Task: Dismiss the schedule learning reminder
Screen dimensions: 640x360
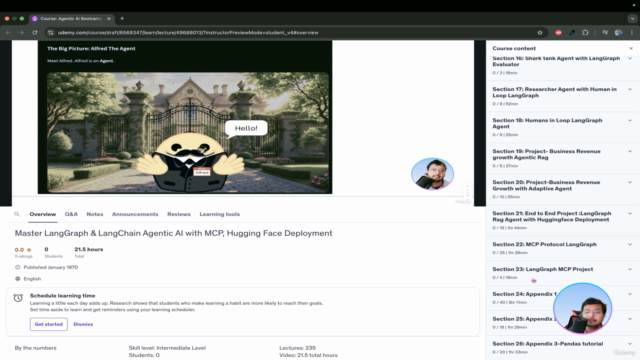Action: pyautogui.click(x=83, y=324)
